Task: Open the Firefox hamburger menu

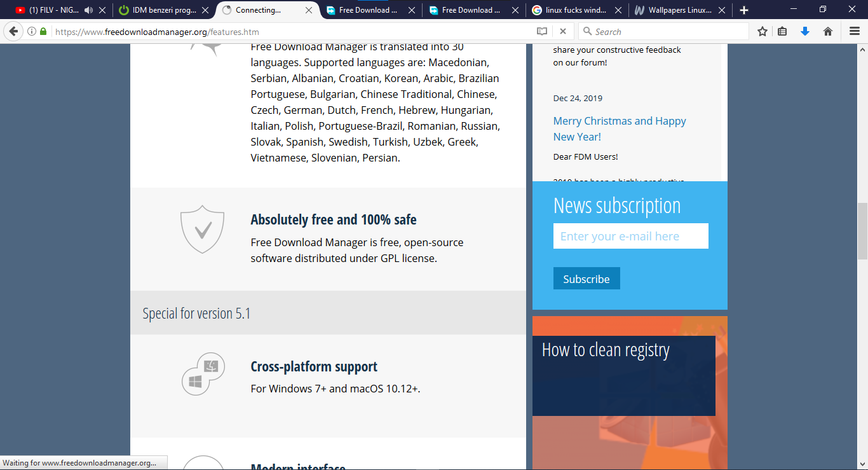Action: [x=855, y=31]
